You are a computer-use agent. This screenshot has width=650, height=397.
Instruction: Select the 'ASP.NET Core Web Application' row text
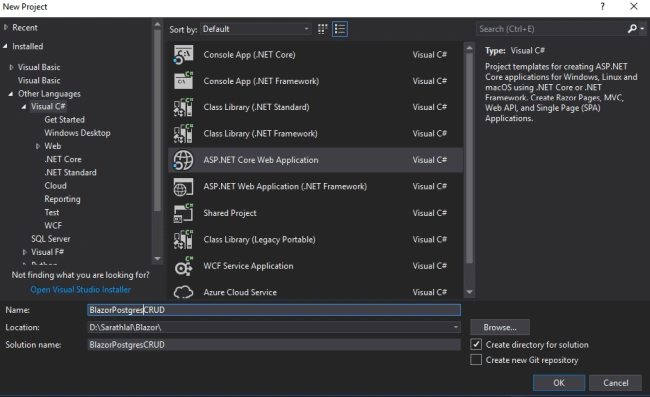[x=261, y=160]
